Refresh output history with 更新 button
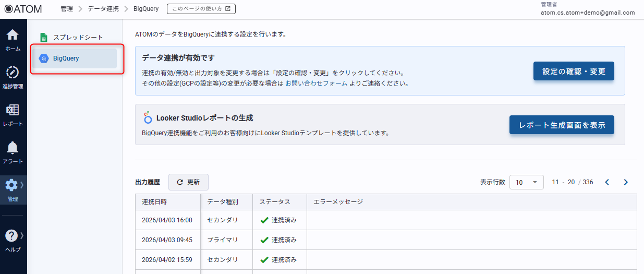This screenshot has width=644, height=274. click(x=188, y=182)
